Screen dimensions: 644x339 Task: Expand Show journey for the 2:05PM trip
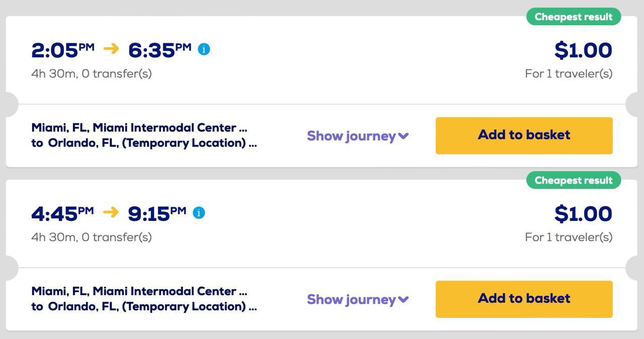click(358, 136)
